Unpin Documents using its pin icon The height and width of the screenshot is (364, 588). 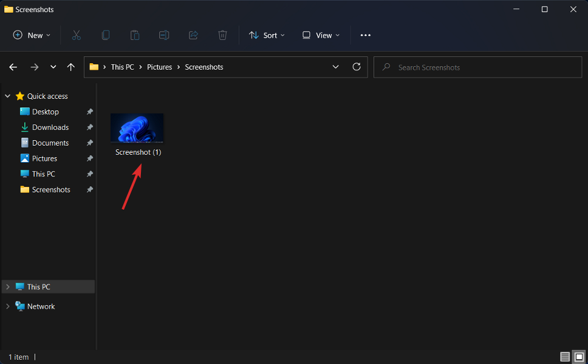(90, 143)
